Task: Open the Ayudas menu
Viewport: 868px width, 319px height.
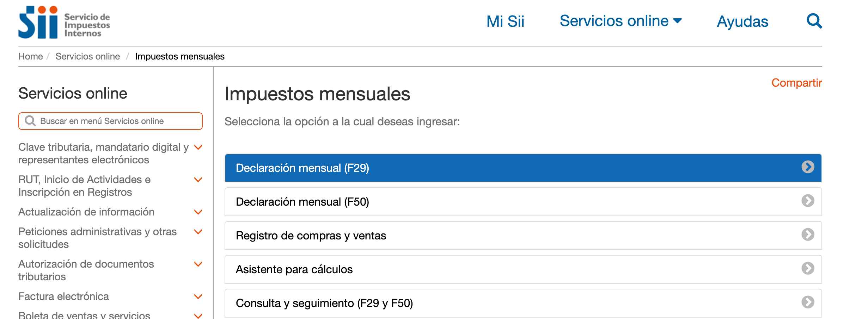Action: [742, 21]
